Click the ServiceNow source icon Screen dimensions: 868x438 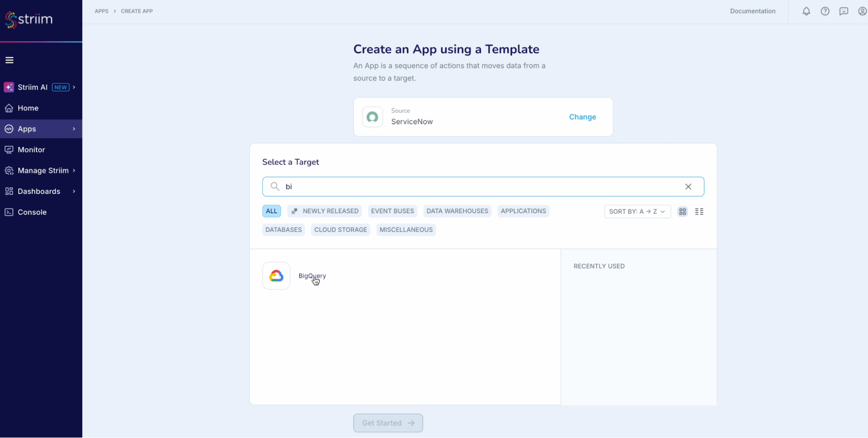click(x=373, y=117)
